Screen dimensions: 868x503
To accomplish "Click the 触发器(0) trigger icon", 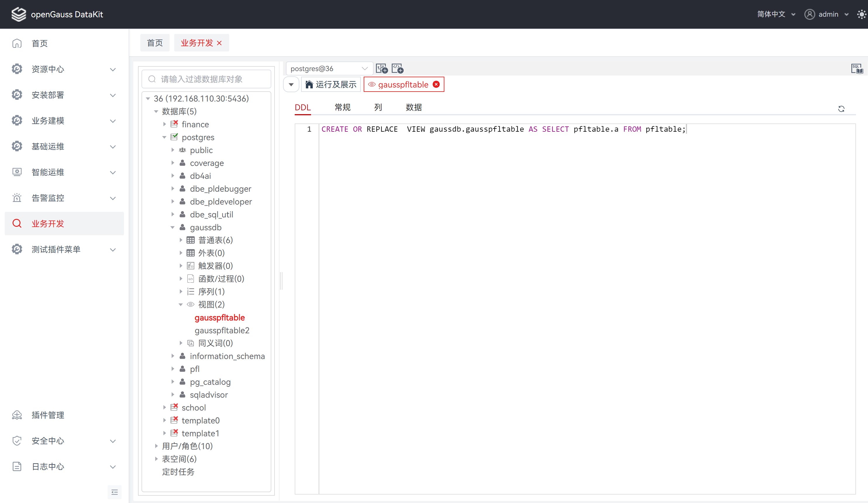I will [x=191, y=265].
